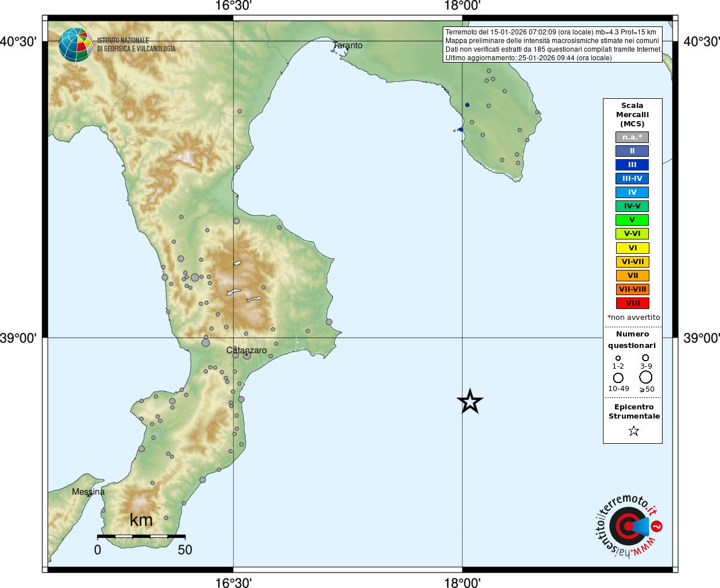This screenshot has width=720, height=588.
Task: Click the star icon in the legend
Action: tap(633, 431)
